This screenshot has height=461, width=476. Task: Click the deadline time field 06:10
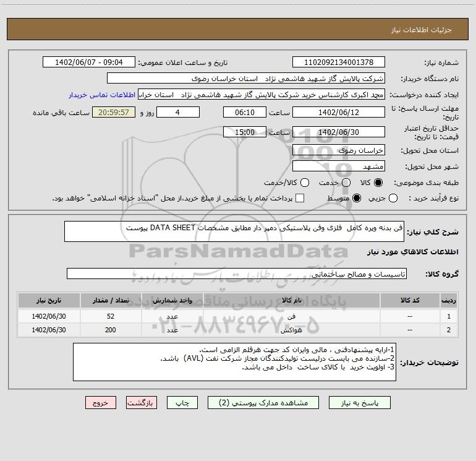(x=245, y=112)
